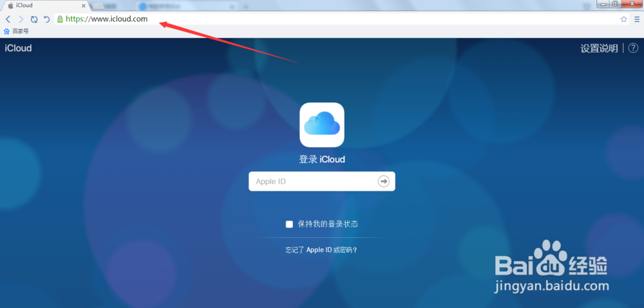Submit Apple ID with the arrow button

tap(384, 181)
